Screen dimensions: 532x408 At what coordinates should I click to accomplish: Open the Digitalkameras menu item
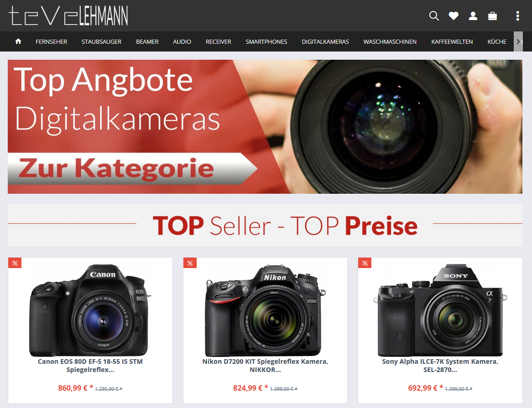(325, 41)
